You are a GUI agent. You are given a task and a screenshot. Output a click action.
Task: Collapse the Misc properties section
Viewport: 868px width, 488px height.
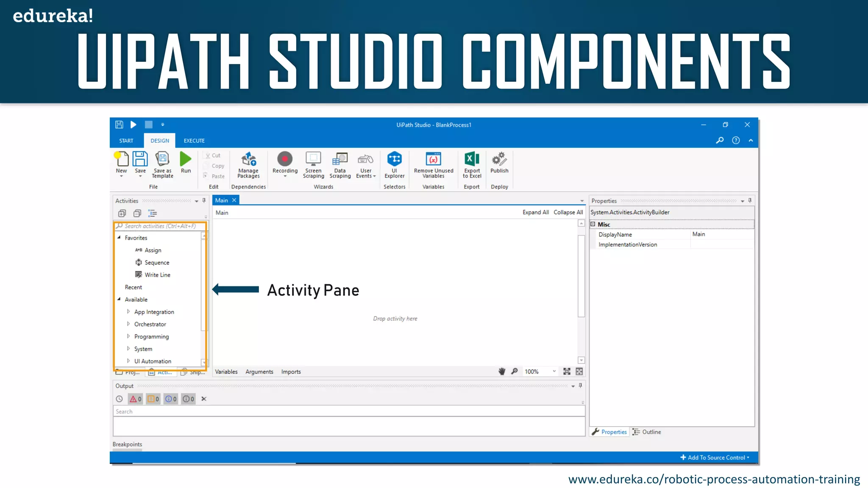pyautogui.click(x=593, y=225)
